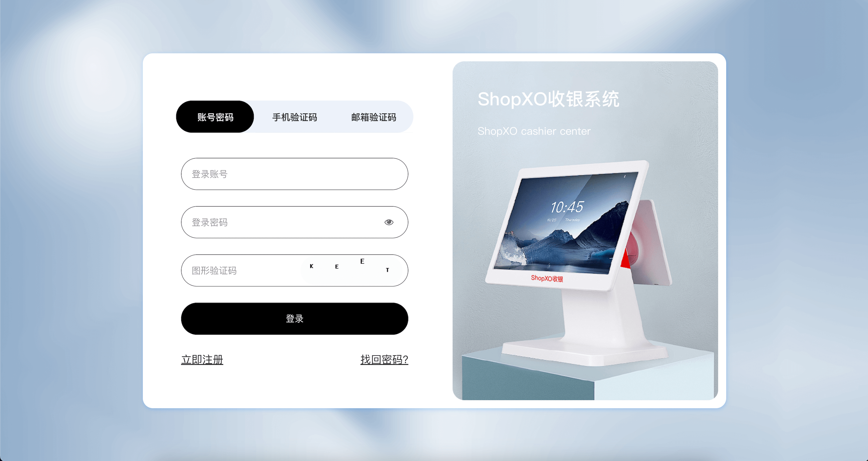Screen dimensions: 868x461
Task: Click the 邮箱验证码 tab
Action: click(372, 117)
